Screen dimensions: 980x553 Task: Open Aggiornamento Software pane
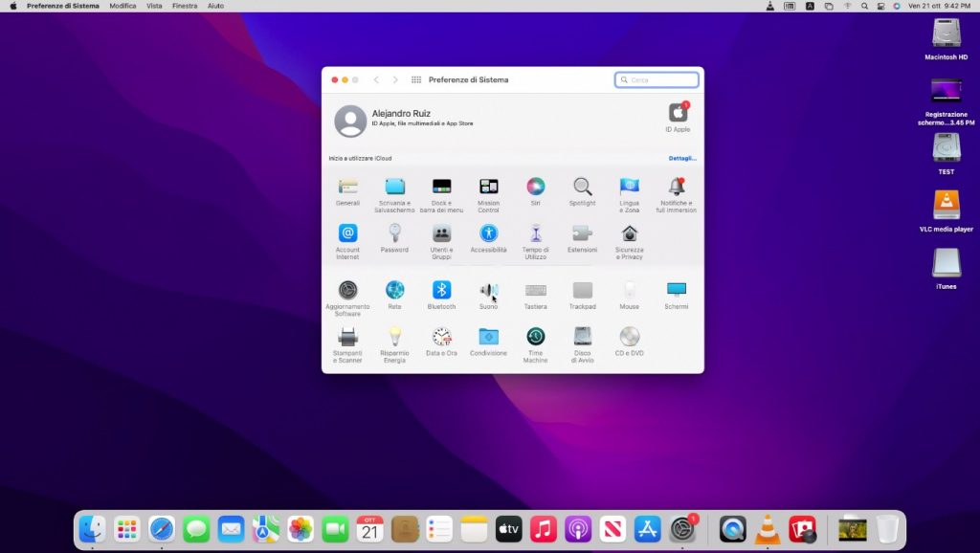tap(347, 291)
